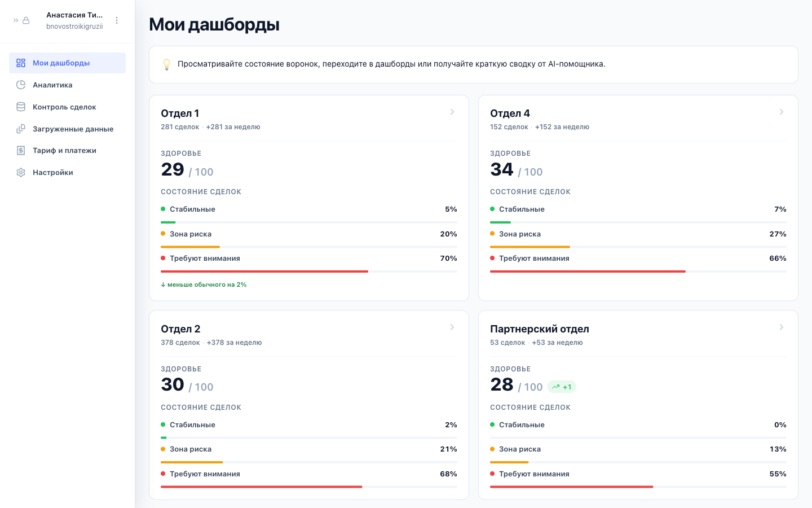Click the Настройки gear icon

pyautogui.click(x=21, y=172)
